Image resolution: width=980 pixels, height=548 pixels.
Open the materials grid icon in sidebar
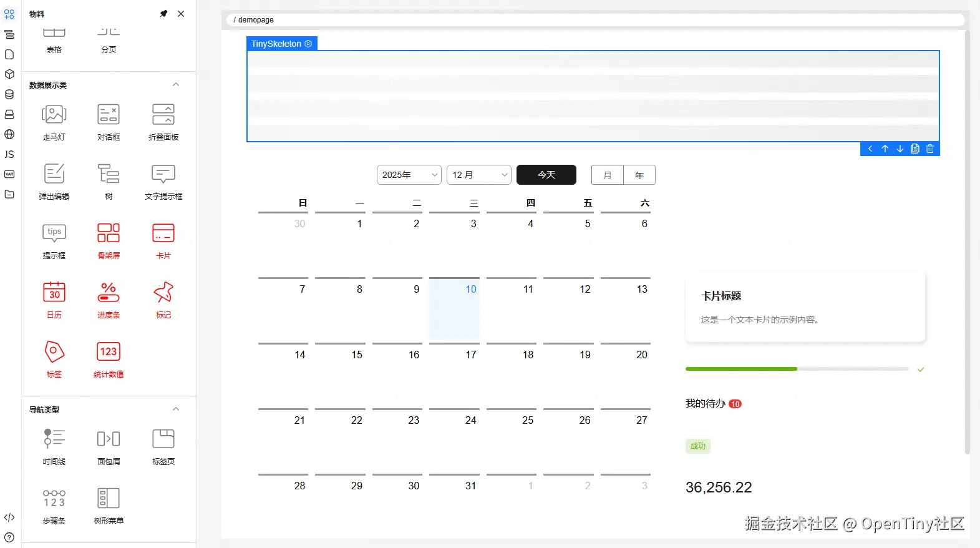coord(9,14)
